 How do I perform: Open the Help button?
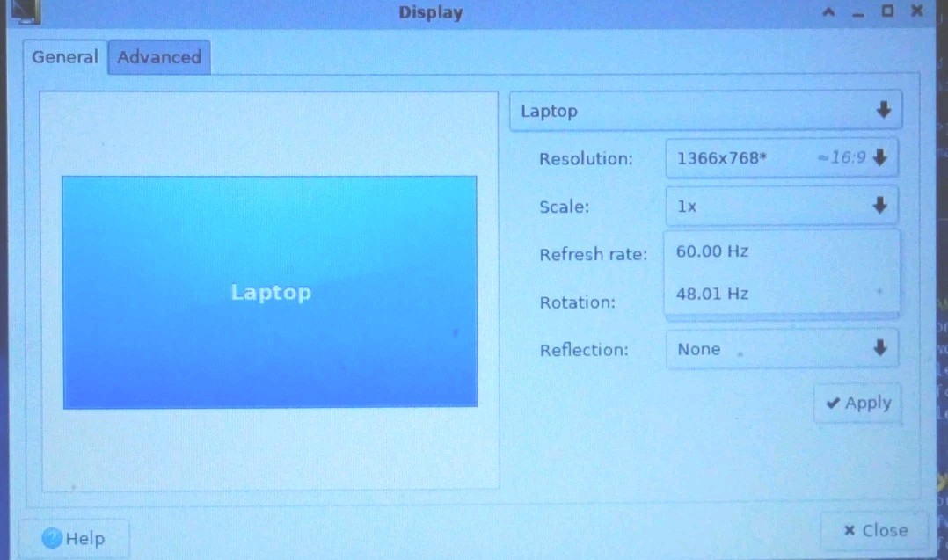coord(74,538)
